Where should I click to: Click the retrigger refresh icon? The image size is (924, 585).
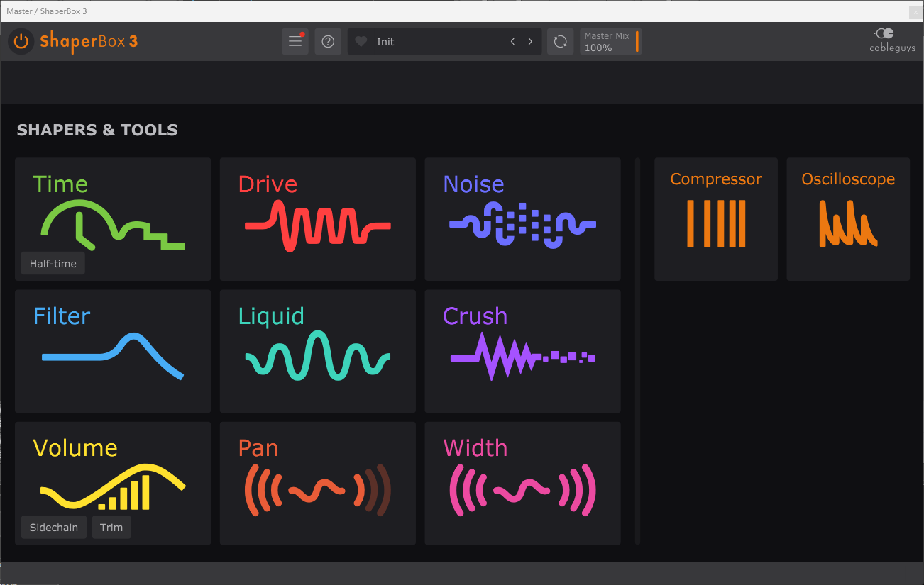point(560,41)
